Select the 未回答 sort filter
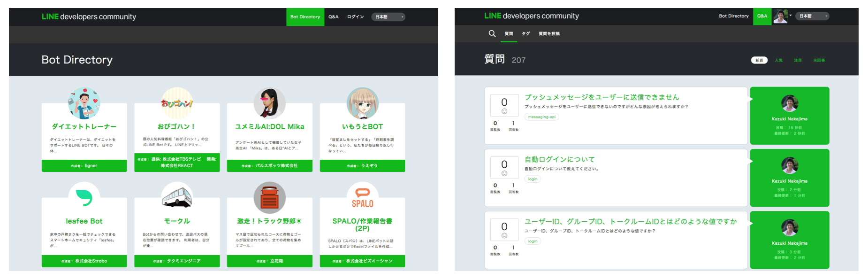 pyautogui.click(x=819, y=60)
